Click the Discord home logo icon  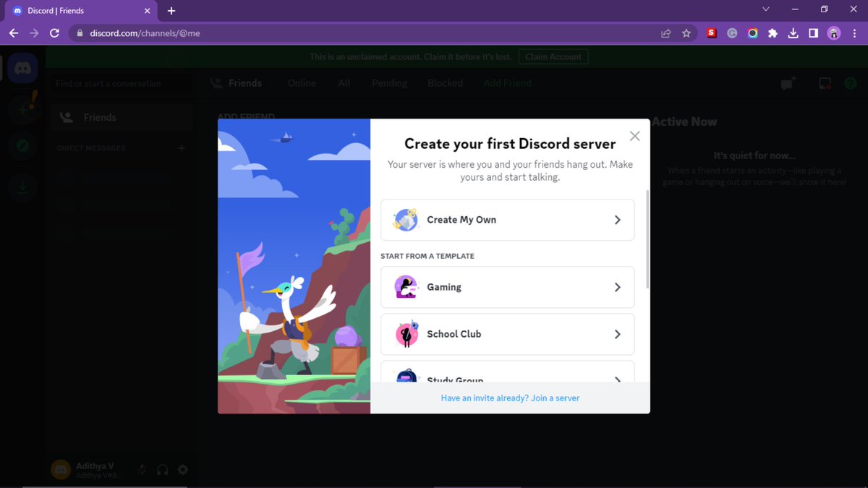click(x=22, y=69)
